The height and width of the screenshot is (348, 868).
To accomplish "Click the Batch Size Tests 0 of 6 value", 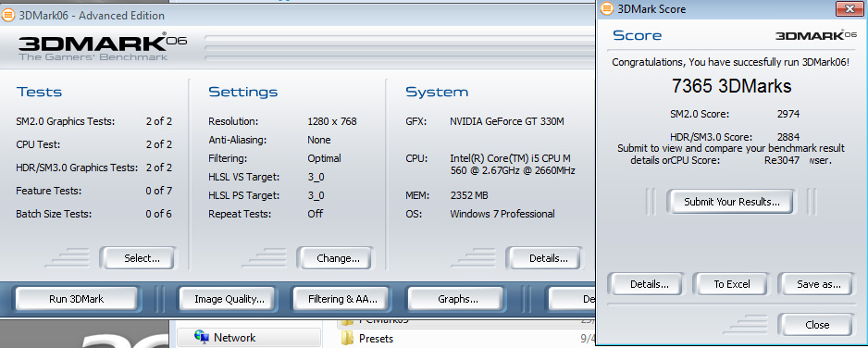I will point(159,214).
